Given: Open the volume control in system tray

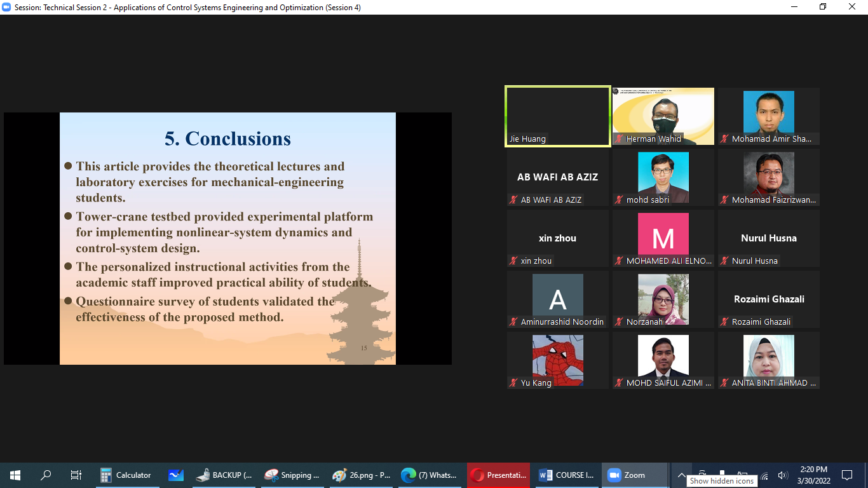Looking at the screenshot, I should click(782, 475).
